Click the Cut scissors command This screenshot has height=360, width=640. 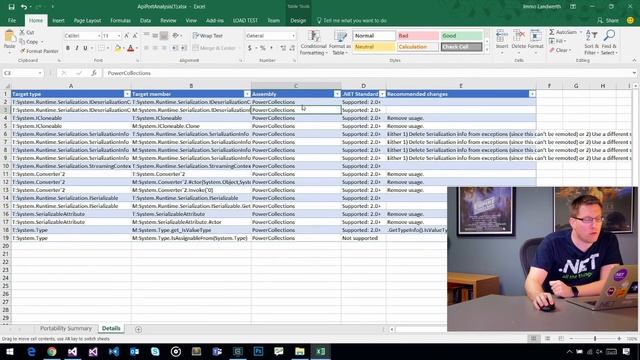point(27,32)
